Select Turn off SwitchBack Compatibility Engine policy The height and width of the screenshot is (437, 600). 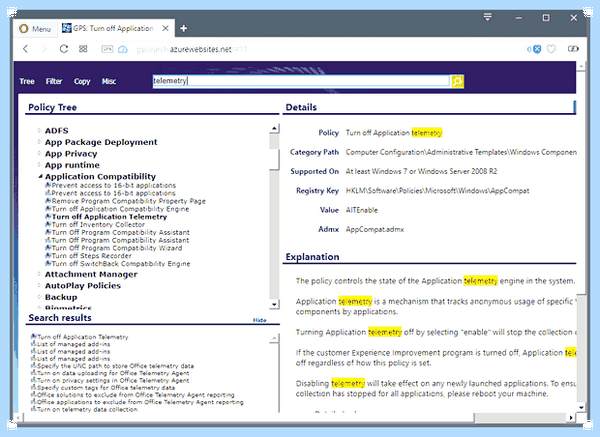coord(121,264)
